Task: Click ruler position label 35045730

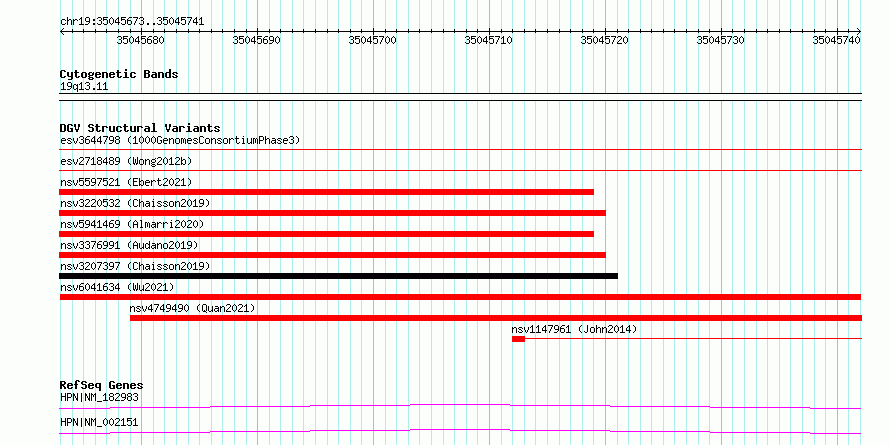Action: click(720, 40)
